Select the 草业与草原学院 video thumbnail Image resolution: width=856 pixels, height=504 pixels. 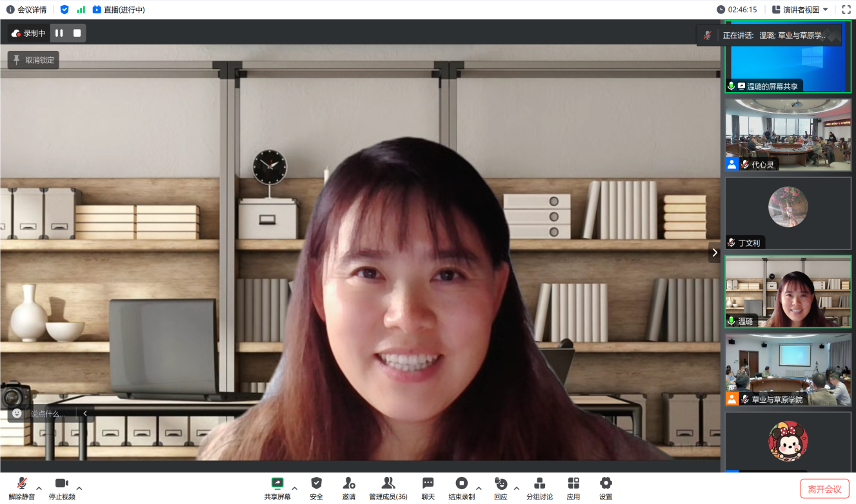point(788,370)
